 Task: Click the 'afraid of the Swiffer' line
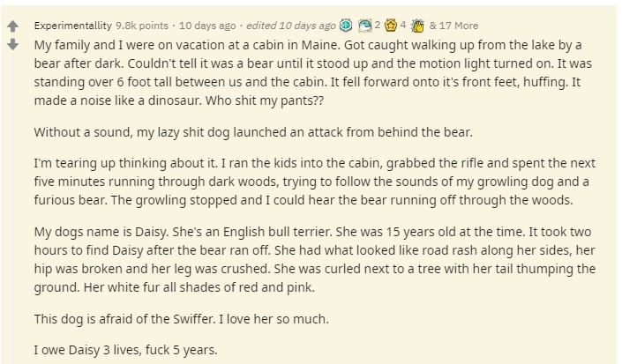pos(181,319)
